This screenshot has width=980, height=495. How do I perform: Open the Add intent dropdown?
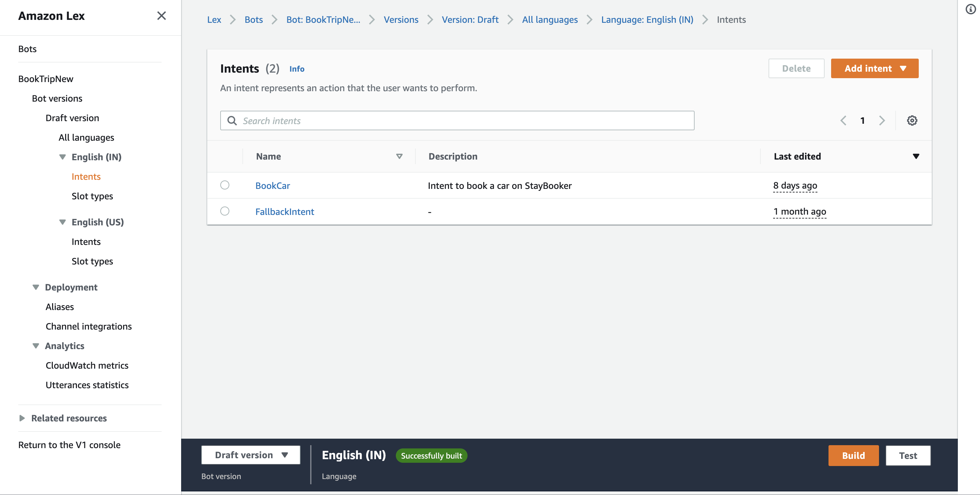[874, 68]
